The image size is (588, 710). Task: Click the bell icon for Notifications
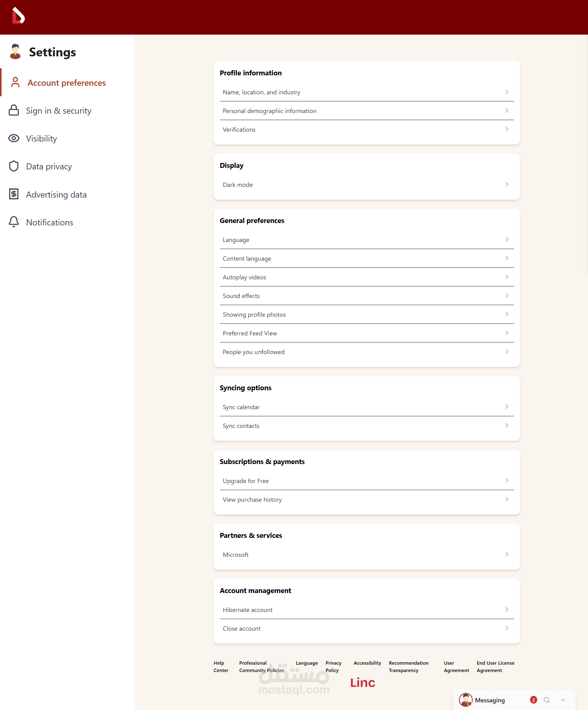click(13, 222)
